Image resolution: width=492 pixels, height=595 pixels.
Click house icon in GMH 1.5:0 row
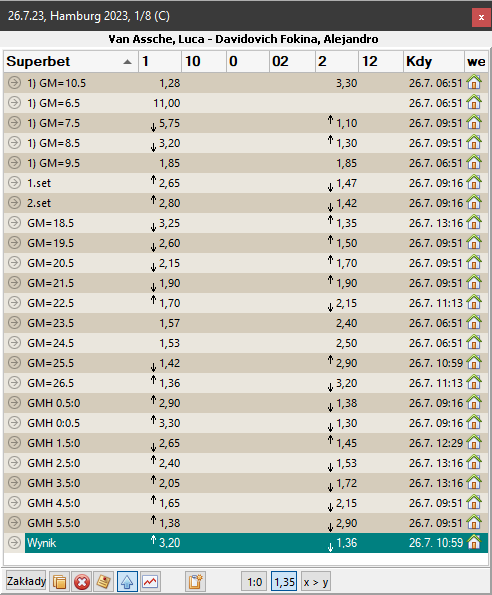click(474, 442)
